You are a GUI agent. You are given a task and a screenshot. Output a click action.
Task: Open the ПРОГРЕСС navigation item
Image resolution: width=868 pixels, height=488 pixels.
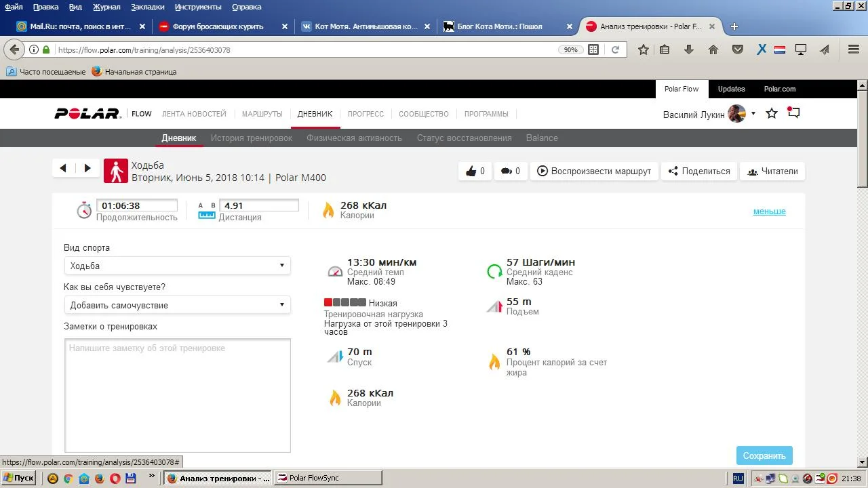(x=366, y=114)
